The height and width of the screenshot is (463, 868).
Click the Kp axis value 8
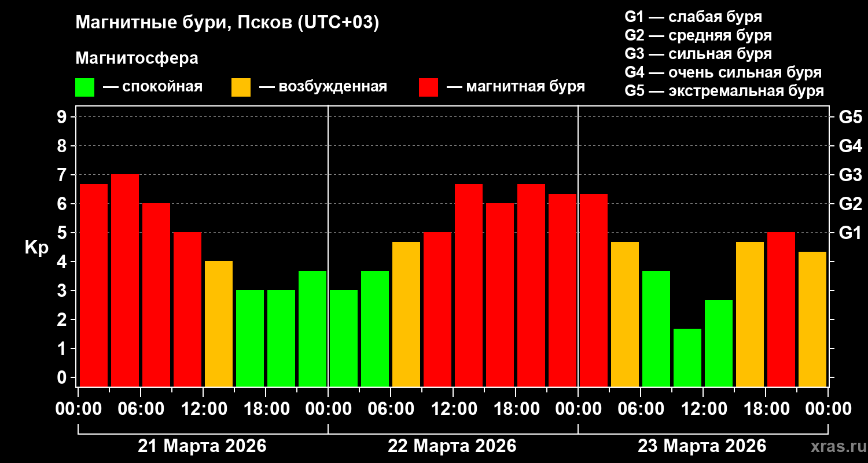pyautogui.click(x=62, y=146)
